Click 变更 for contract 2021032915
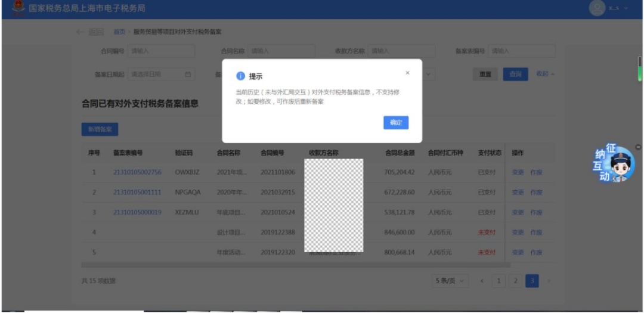The height and width of the screenshot is (313, 644). [518, 192]
